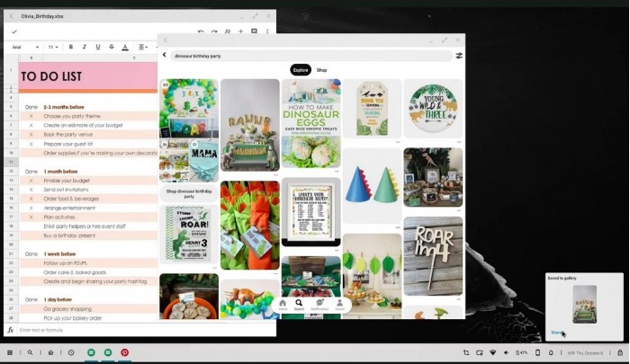Viewport: 630px width, 364px height.
Task: Open font size 11 dropdown
Action: pyautogui.click(x=53, y=47)
